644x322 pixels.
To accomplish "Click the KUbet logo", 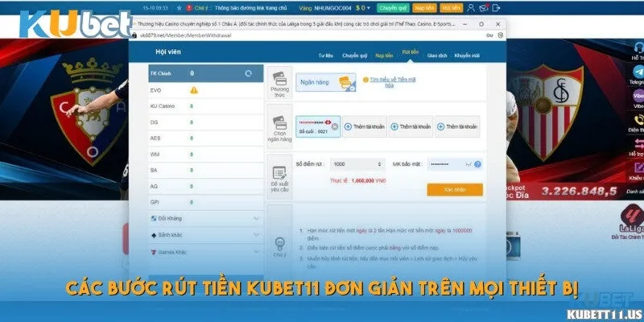I will pyautogui.click(x=76, y=24).
